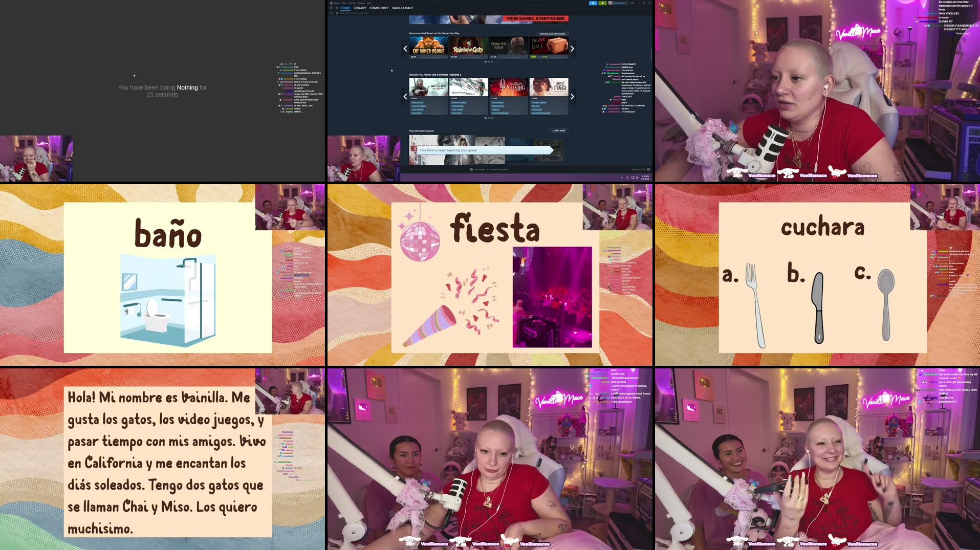
Task: Click the Steam Guard shield icon near the address bar
Action: click(x=331, y=12)
